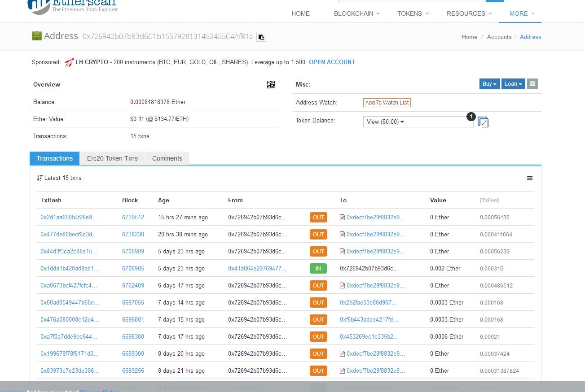Click contract icon in the 6702409 block row
Screen dimensions: 585x392
(x=343, y=286)
